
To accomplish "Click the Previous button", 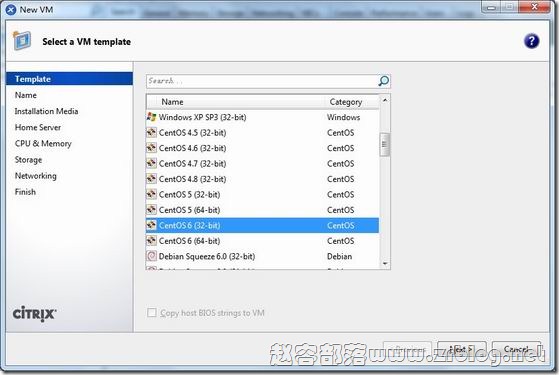I will [x=407, y=349].
